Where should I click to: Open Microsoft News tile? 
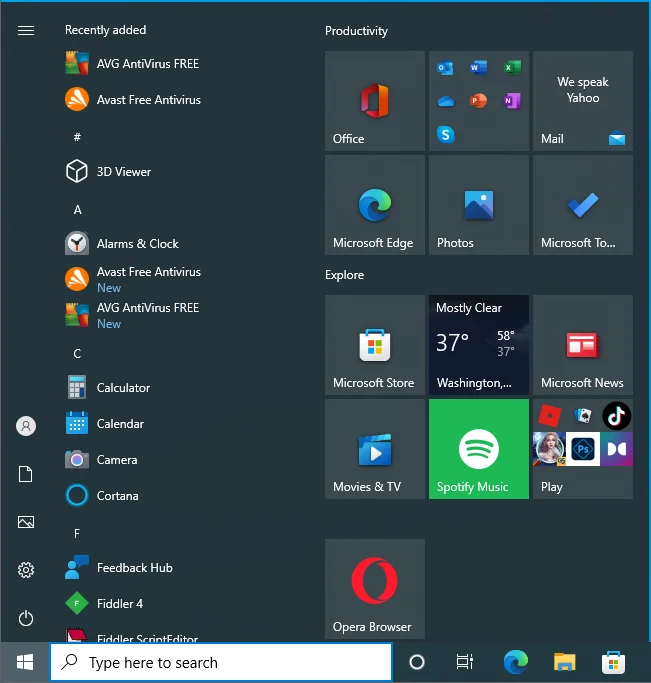(583, 345)
